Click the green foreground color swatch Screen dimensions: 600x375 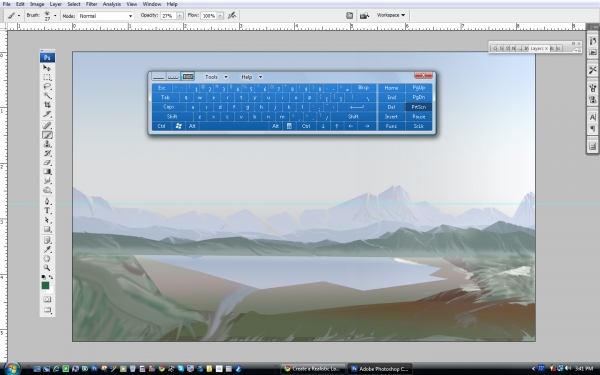tap(45, 285)
